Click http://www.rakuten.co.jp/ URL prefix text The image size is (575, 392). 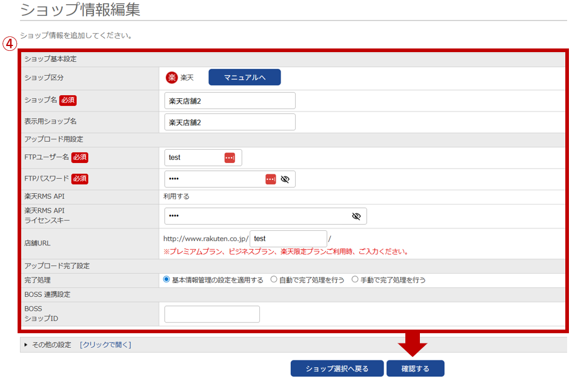click(x=206, y=239)
